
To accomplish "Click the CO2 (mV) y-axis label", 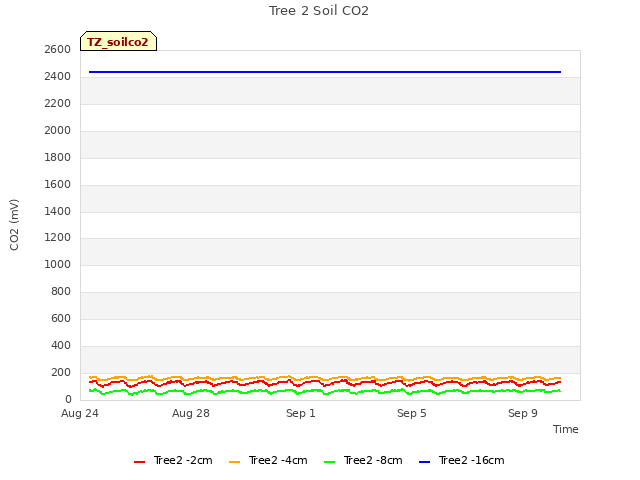I will tap(14, 225).
